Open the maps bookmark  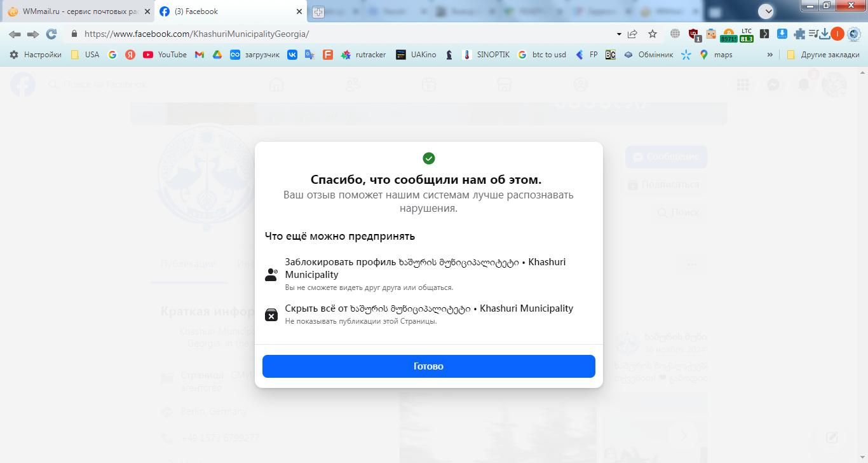tap(716, 55)
